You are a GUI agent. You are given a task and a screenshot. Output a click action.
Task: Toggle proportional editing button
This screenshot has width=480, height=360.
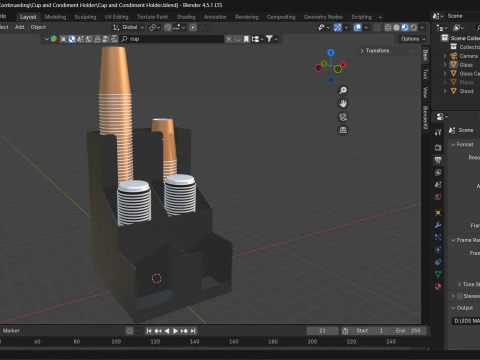point(193,27)
